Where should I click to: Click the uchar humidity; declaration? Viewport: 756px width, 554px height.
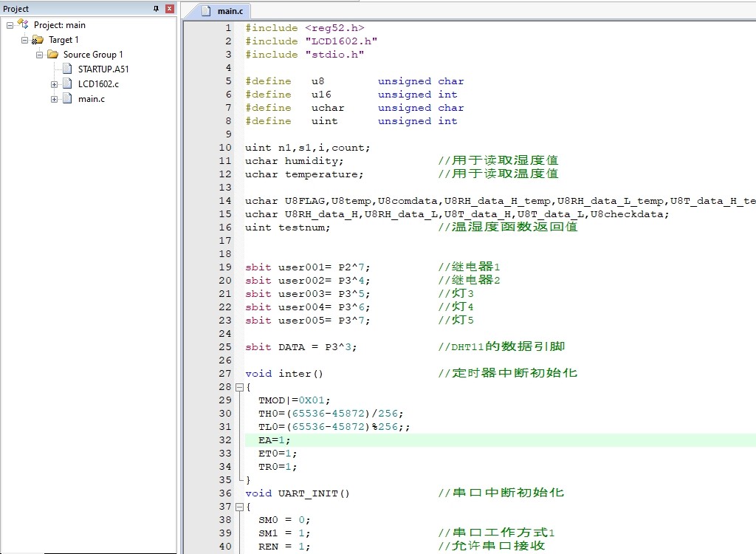(294, 161)
